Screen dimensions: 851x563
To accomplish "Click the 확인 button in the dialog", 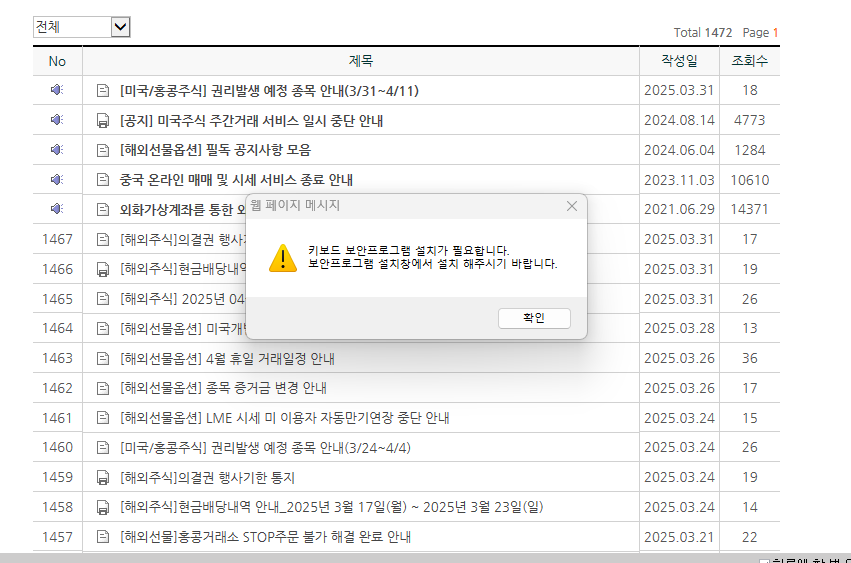I will tap(534, 318).
